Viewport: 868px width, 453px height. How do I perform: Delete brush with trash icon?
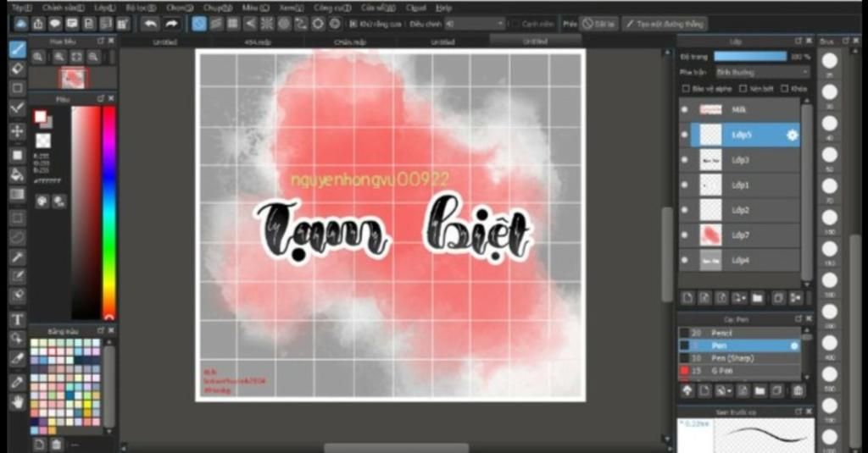[798, 391]
